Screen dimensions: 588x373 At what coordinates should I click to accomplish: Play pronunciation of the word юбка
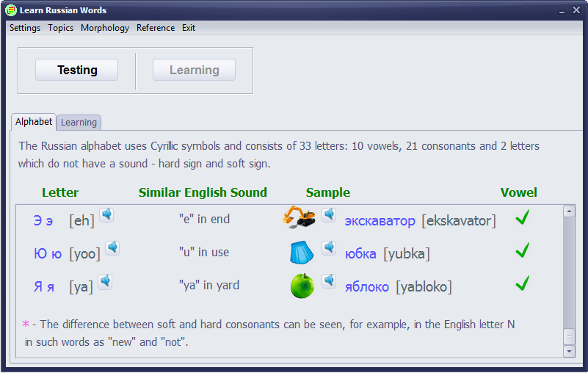coord(329,247)
